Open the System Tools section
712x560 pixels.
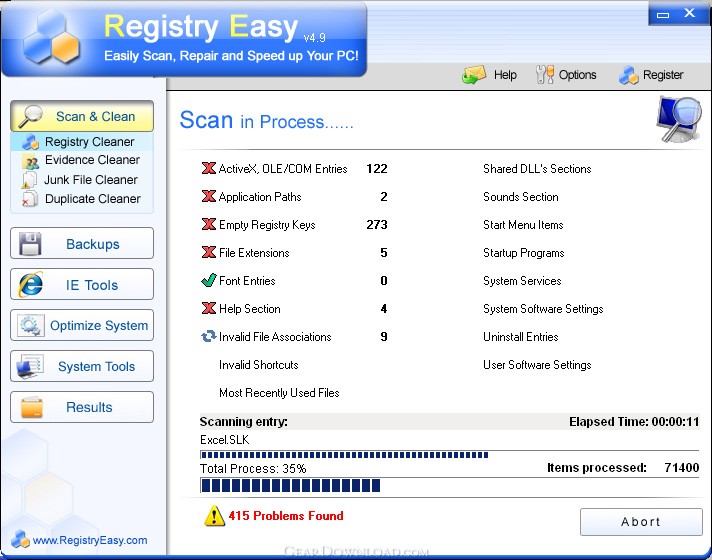(x=82, y=366)
